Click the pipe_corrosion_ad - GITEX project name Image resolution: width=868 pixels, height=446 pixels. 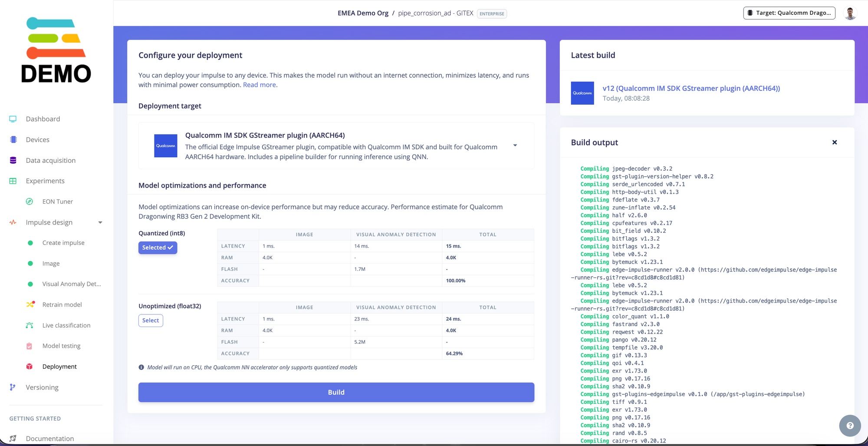(x=436, y=13)
